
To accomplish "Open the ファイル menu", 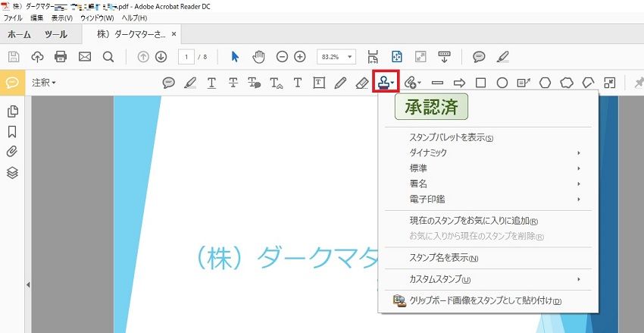I will (x=14, y=17).
